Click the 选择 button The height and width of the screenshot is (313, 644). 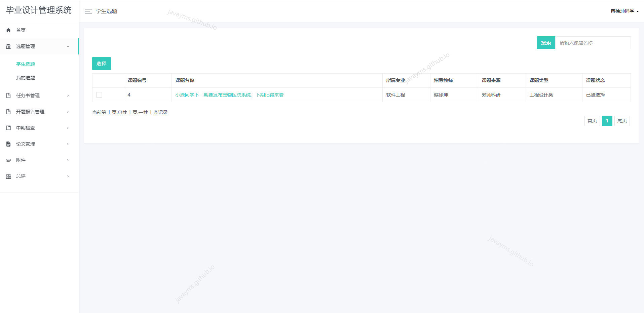coord(101,63)
